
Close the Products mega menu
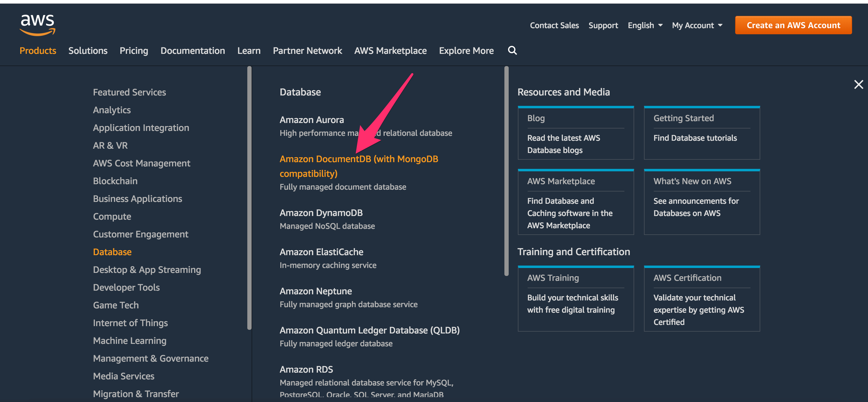coord(858,84)
